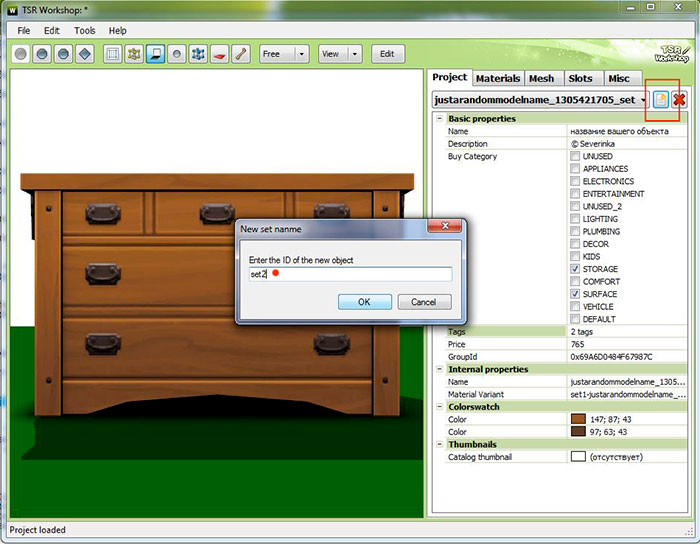Click the red flat plane icon
The height and width of the screenshot is (544, 700).
point(219,54)
